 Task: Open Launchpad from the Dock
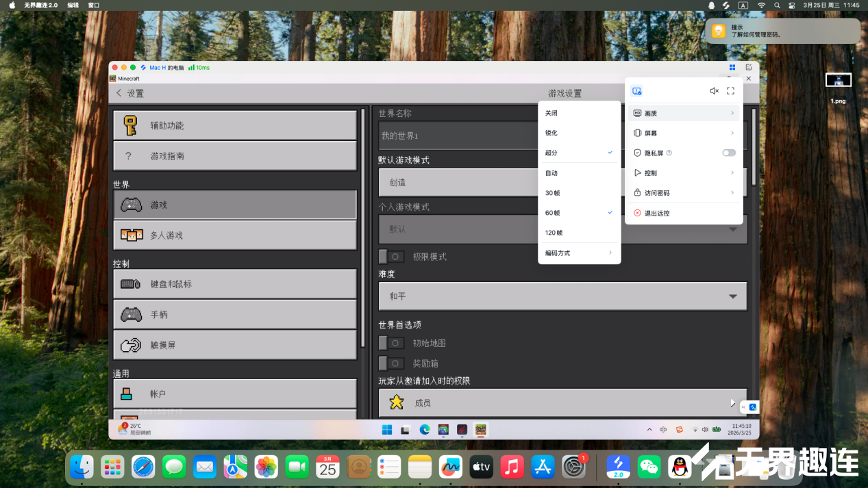pyautogui.click(x=112, y=467)
